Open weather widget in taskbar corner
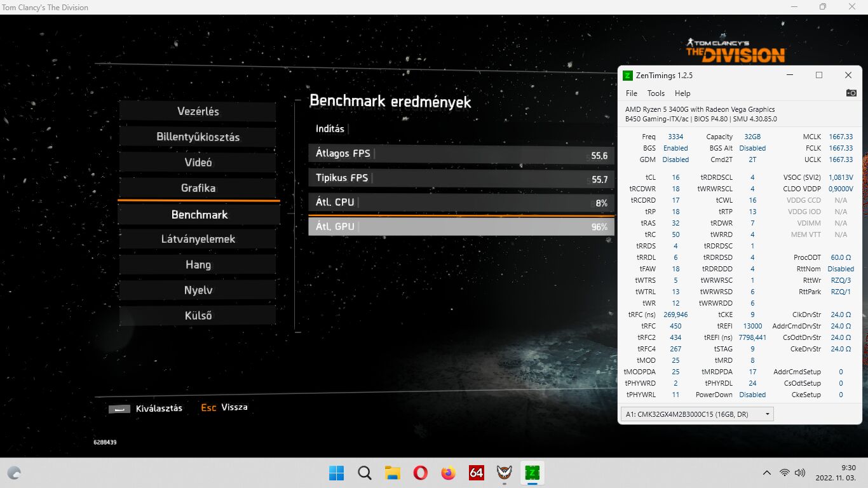 (x=14, y=473)
